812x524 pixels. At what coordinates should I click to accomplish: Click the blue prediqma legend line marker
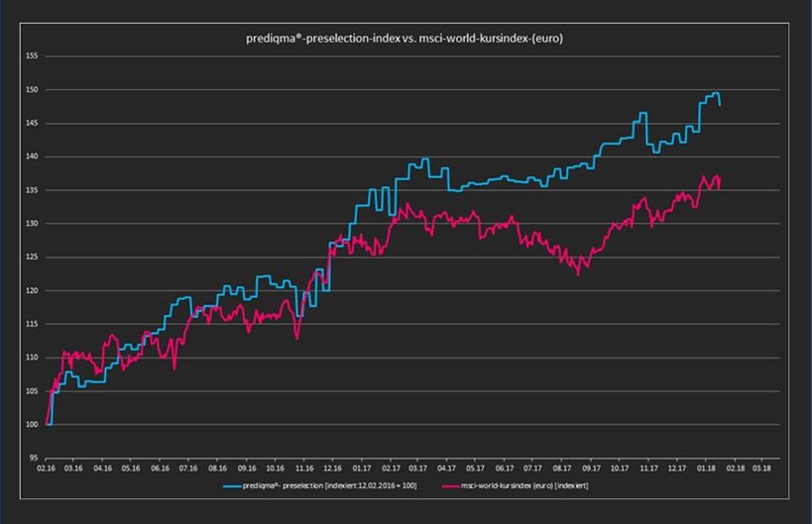(x=234, y=486)
